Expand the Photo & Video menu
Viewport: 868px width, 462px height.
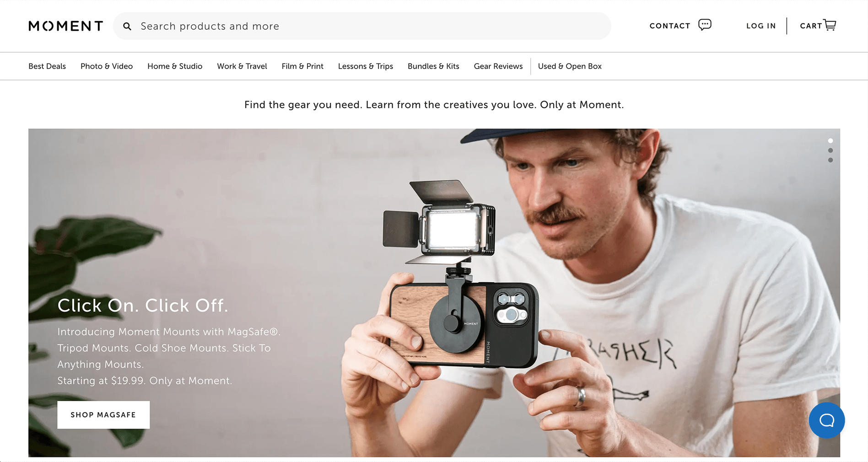point(107,66)
